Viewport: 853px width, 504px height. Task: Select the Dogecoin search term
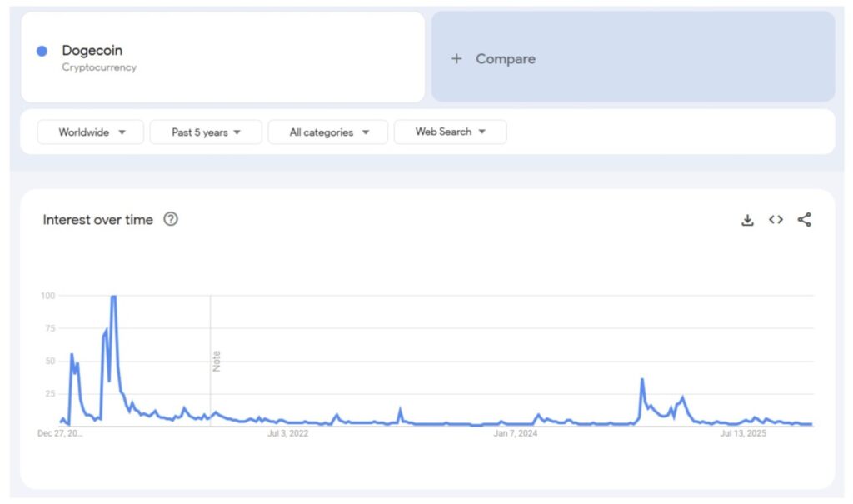pos(92,51)
